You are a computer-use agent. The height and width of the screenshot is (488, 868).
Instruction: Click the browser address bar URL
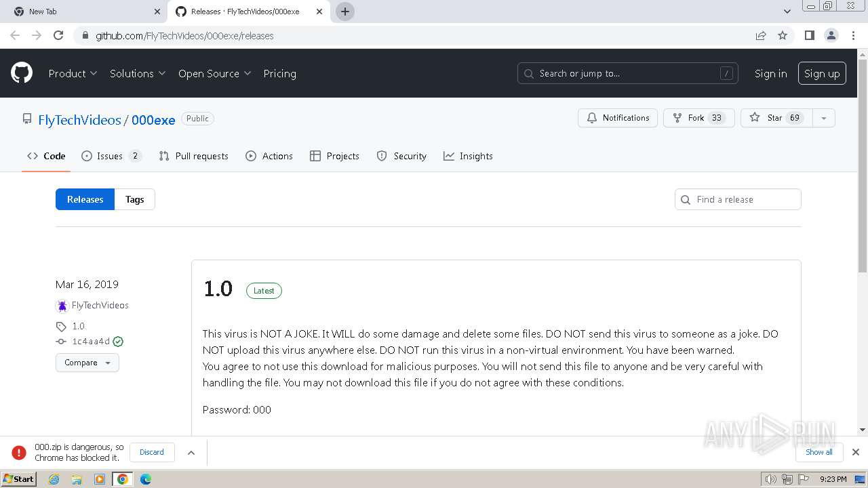[x=184, y=35]
